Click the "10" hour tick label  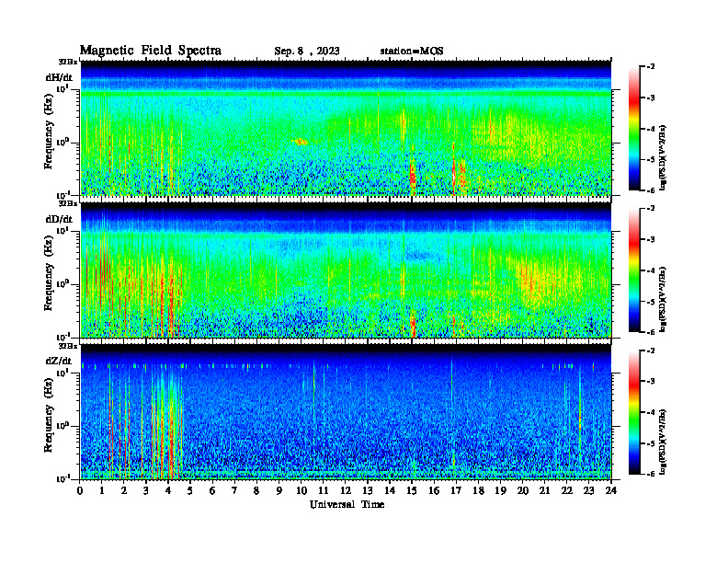click(301, 490)
